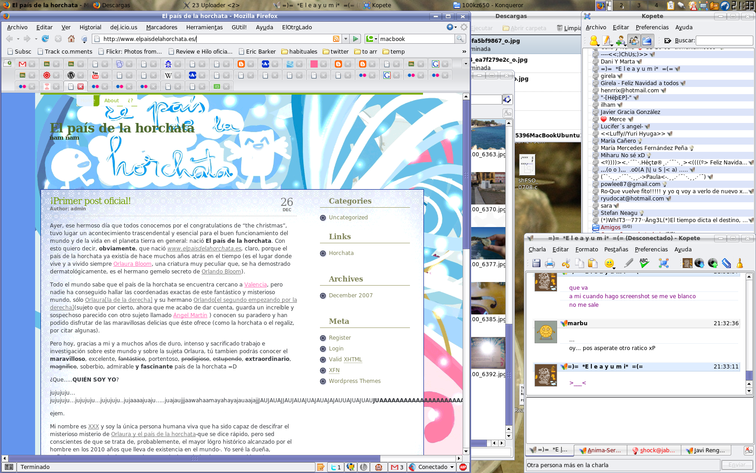The width and height of the screenshot is (756, 473).
Task: Open the Herramientas menu in Firefox
Action: tap(204, 27)
